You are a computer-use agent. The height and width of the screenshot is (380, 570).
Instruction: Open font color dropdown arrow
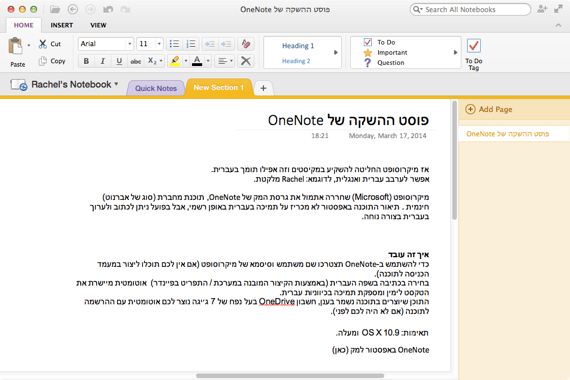(208, 61)
